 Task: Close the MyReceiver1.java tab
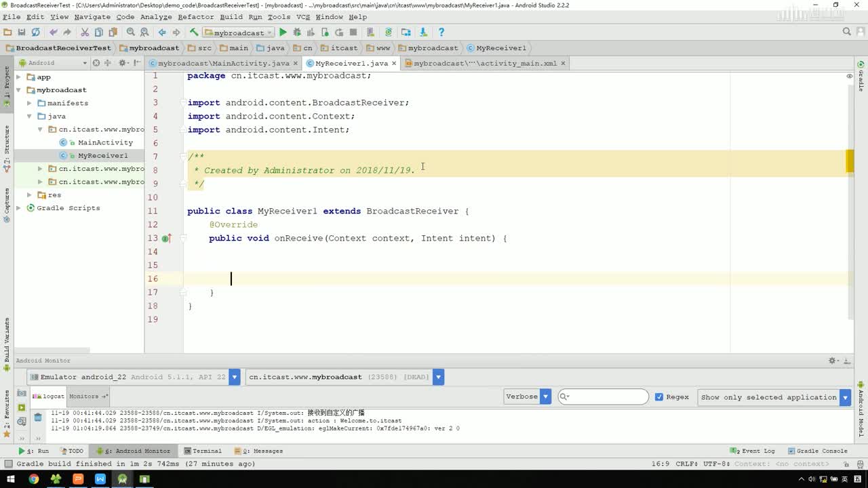[x=394, y=63]
